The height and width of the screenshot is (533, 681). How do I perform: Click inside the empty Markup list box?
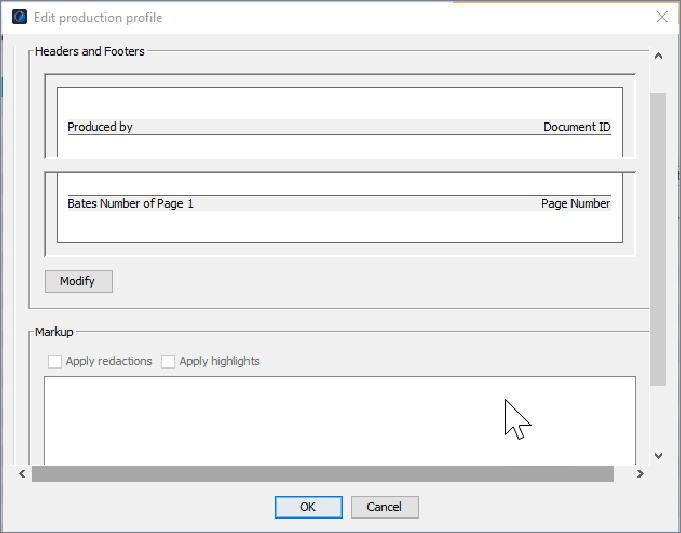pos(300,420)
